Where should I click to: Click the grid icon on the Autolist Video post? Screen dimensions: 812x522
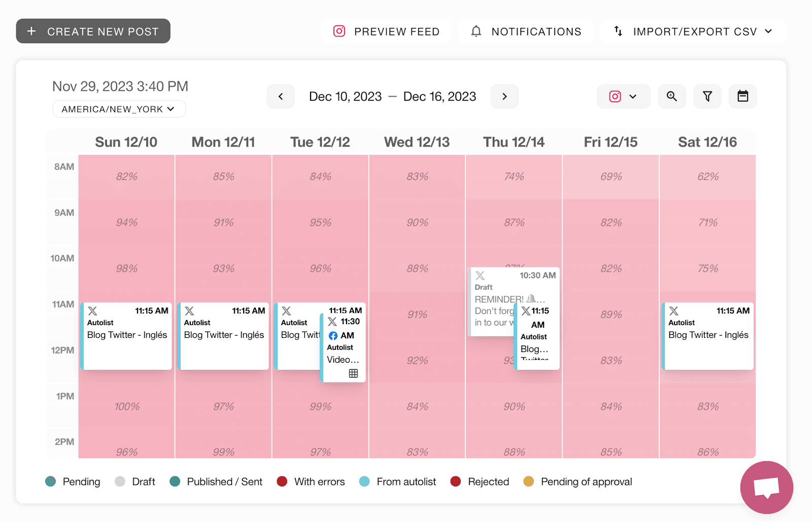click(353, 373)
